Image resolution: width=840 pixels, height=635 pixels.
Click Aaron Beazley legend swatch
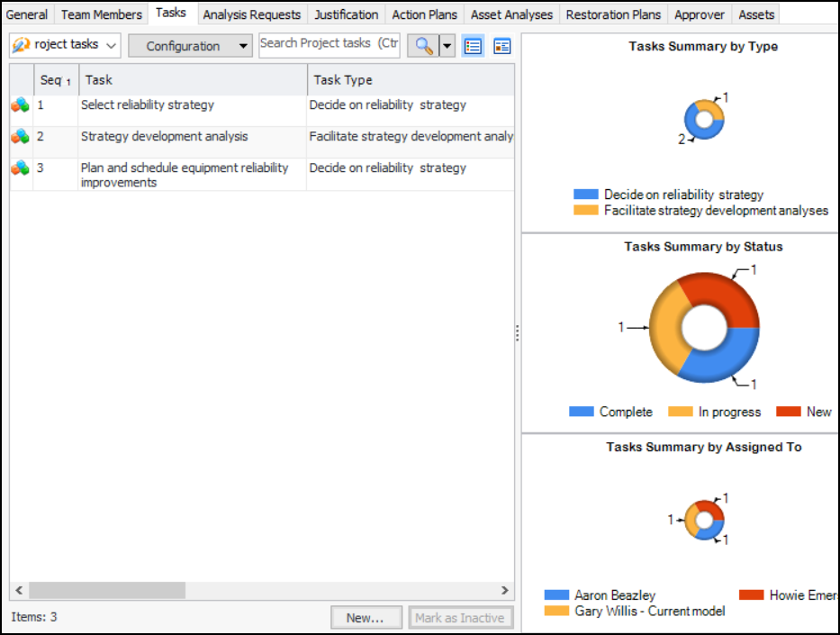556,594
